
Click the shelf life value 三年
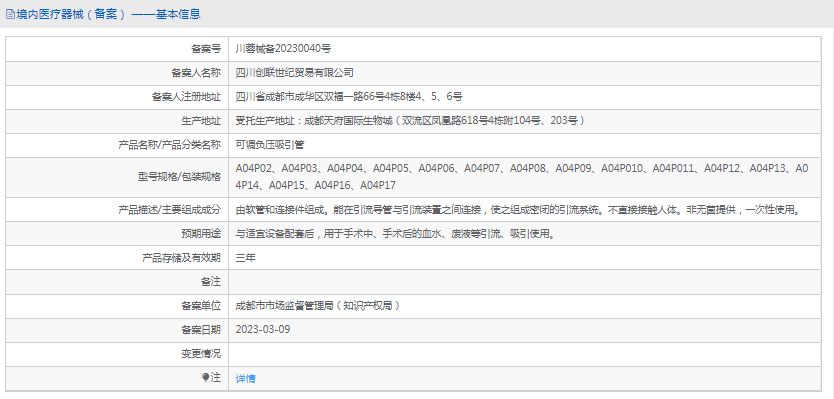[x=245, y=257]
